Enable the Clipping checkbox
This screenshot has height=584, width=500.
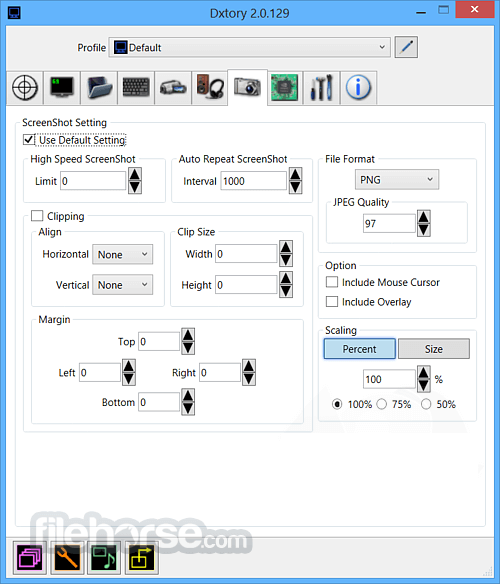[37, 216]
